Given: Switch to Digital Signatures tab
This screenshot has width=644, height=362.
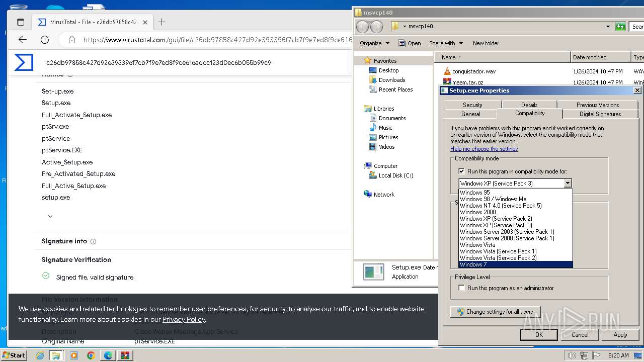Looking at the screenshot, I should point(600,114).
